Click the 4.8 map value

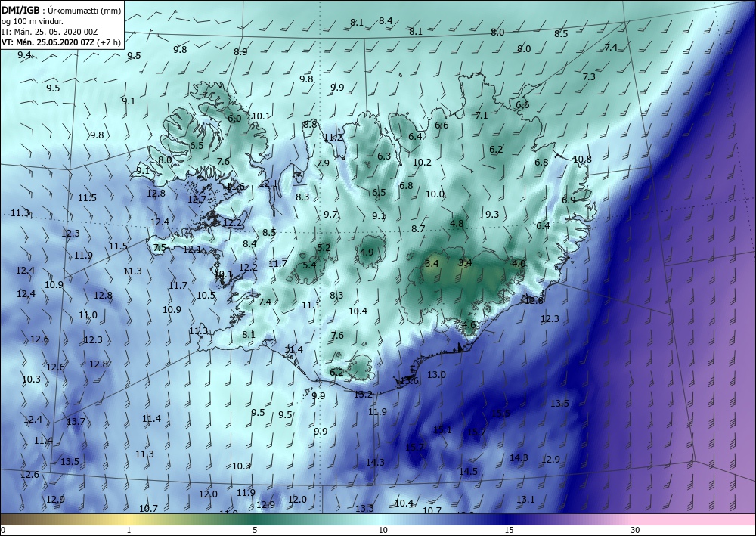457,224
